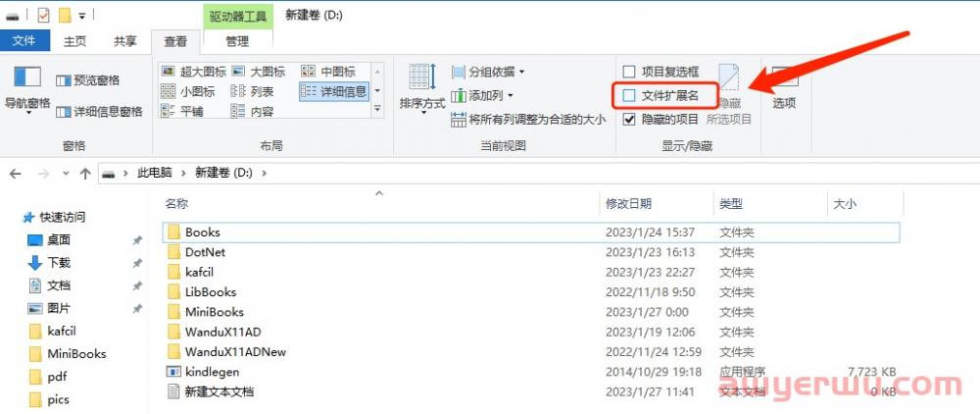This screenshot has width=980, height=414.
Task: Open the 添加列 add columns dropdown
Action: (482, 96)
